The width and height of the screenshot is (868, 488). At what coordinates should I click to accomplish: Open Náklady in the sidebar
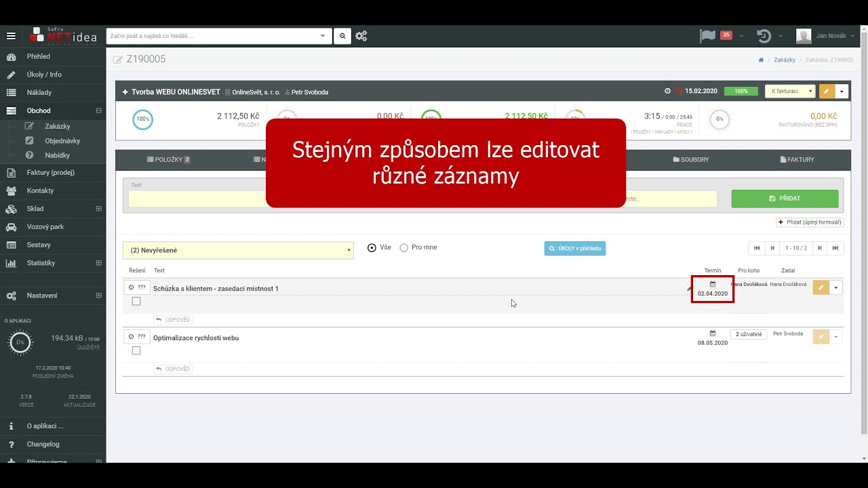pos(39,92)
